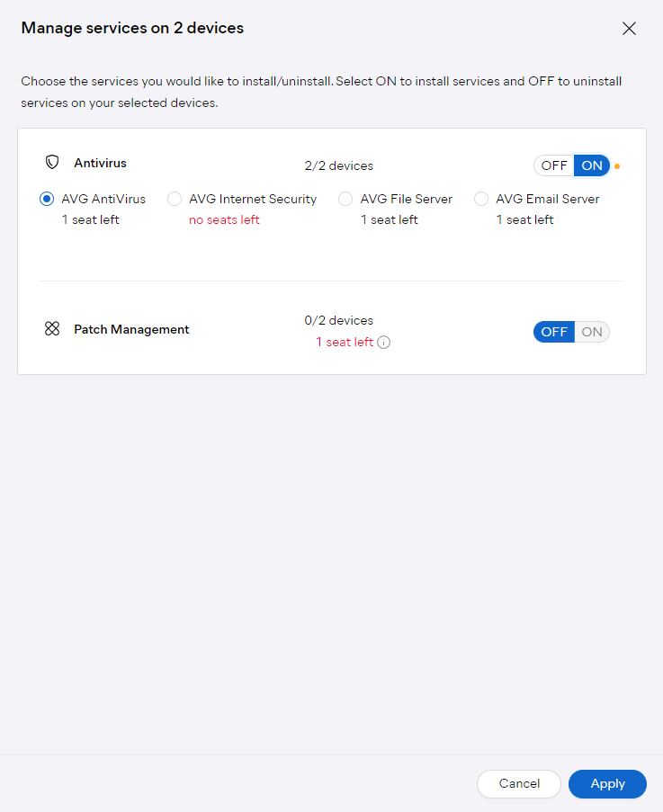
Task: Click the Cancel button
Action: (519, 783)
